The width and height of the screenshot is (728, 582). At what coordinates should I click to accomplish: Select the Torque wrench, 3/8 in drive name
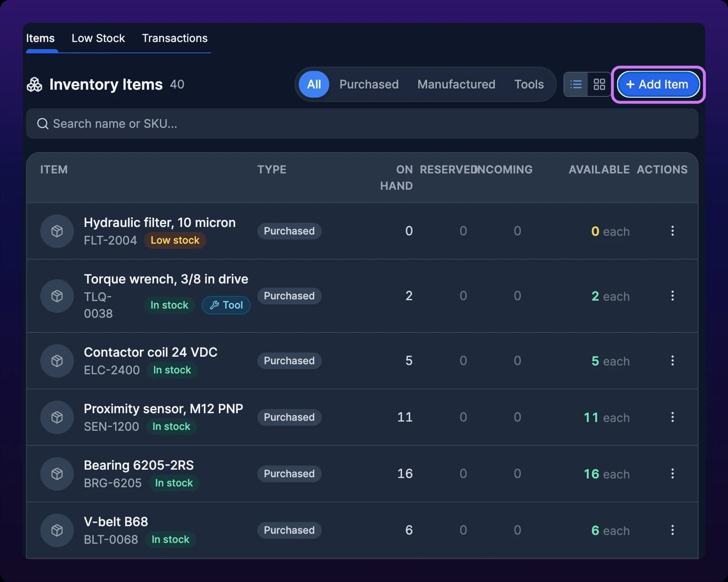(x=166, y=279)
